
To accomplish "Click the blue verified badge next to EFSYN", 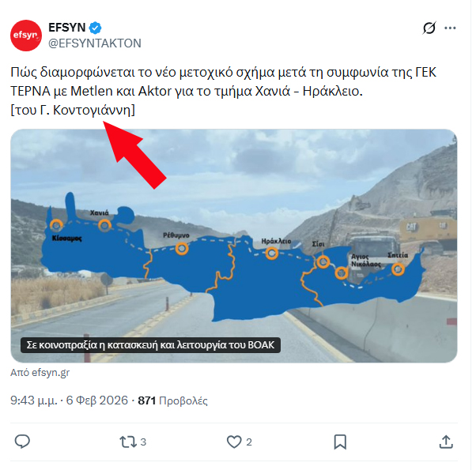I will click(96, 28).
